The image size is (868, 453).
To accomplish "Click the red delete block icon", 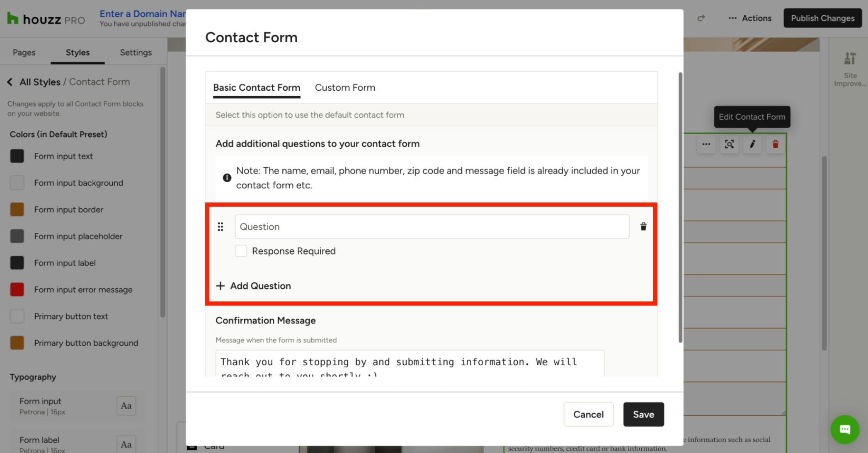I will point(775,144).
